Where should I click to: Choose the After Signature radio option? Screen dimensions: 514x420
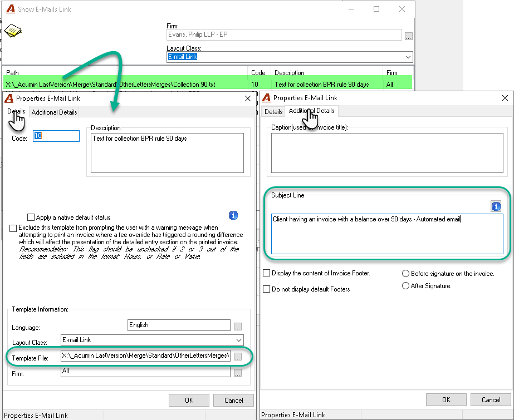(x=405, y=286)
